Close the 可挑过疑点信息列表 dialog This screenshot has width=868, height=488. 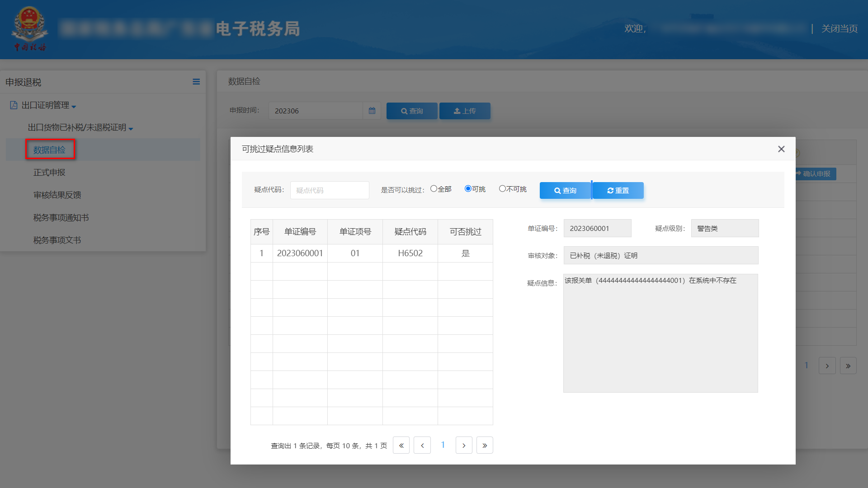(x=781, y=149)
